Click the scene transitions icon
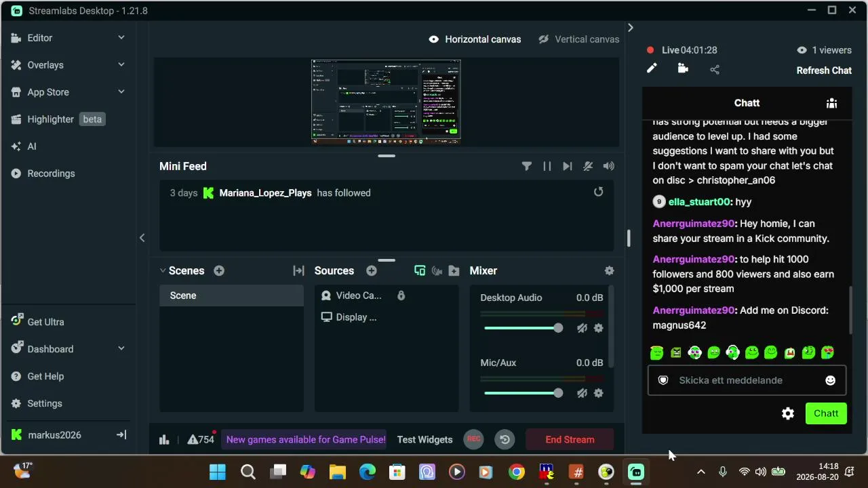This screenshot has width=868, height=488. pos(298,270)
